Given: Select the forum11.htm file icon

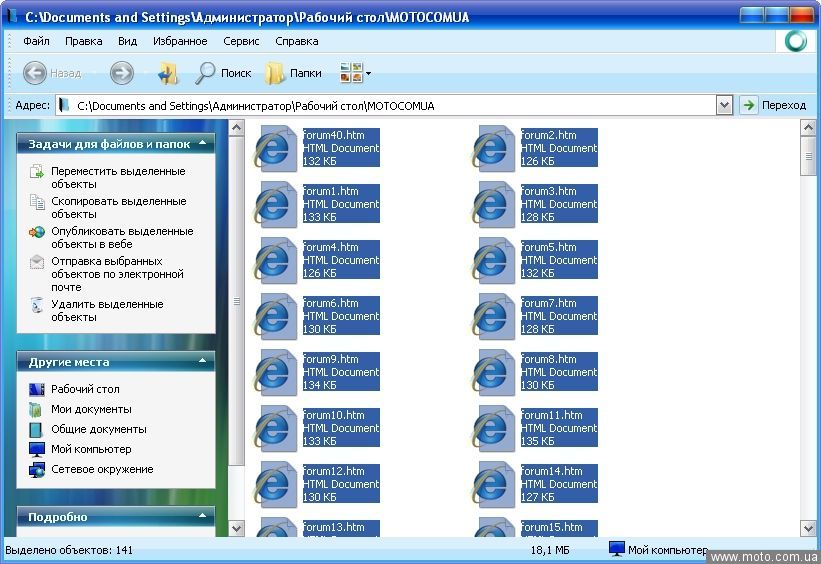Looking at the screenshot, I should click(x=493, y=428).
